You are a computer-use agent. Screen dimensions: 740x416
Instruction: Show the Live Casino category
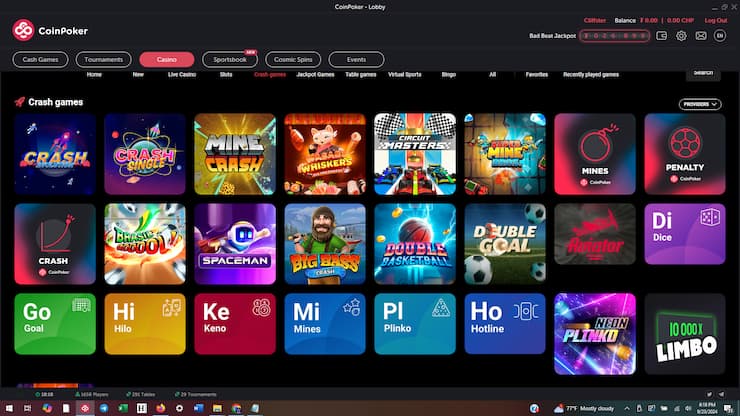point(182,75)
